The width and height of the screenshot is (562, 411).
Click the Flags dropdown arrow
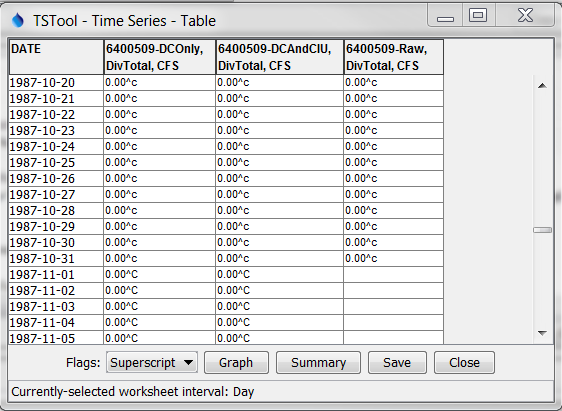click(x=188, y=363)
